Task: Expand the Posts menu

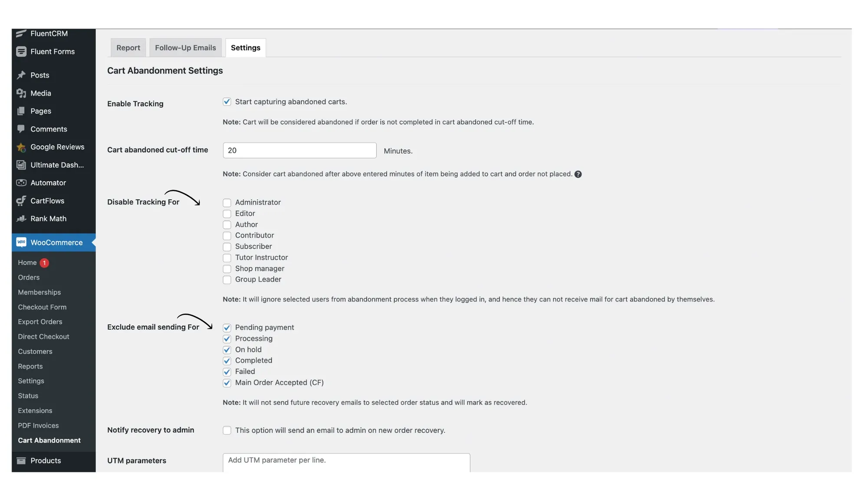Action: 40,75
